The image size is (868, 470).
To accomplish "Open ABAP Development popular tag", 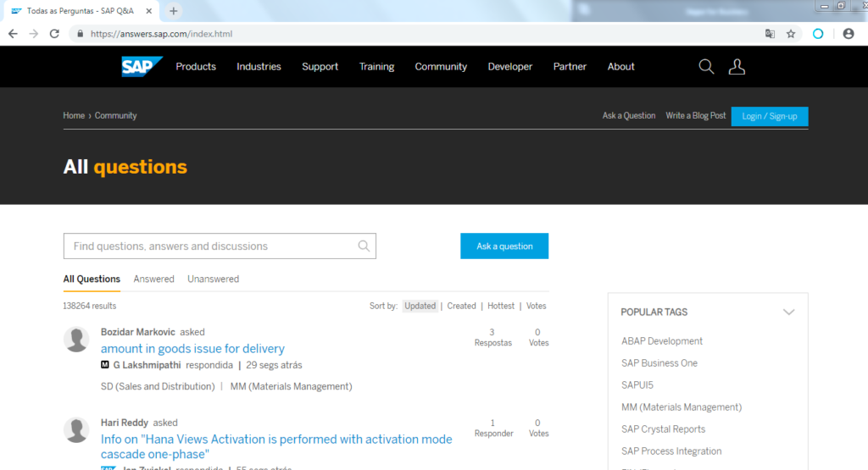I will pos(661,341).
